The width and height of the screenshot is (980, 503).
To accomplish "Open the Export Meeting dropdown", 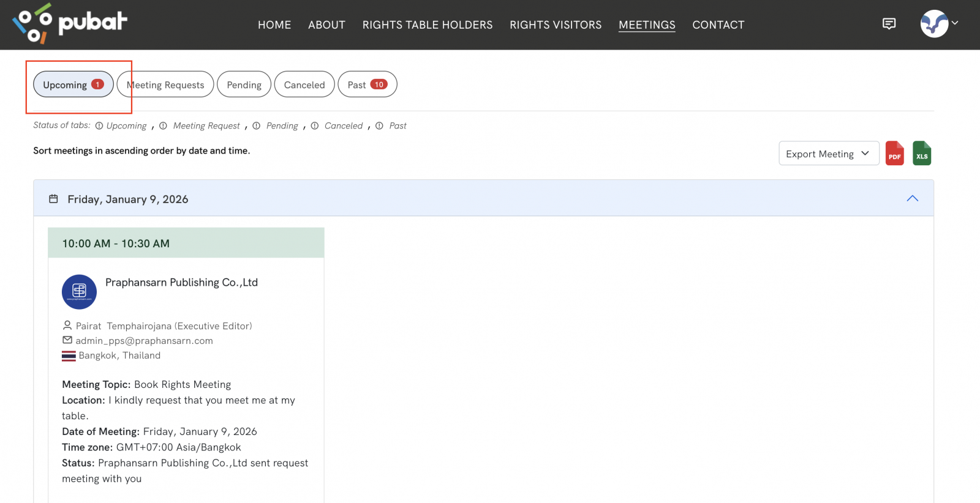I will tap(829, 154).
